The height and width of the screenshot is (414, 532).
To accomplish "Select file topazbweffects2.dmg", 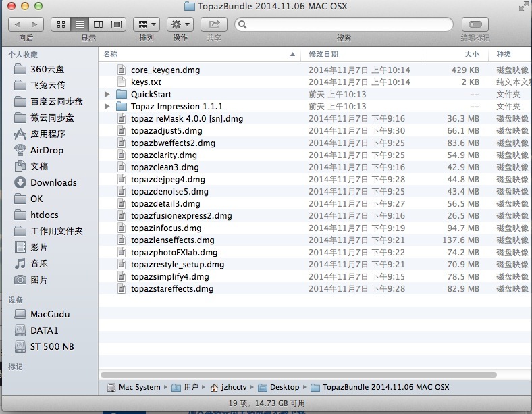I will pyautogui.click(x=315, y=143).
